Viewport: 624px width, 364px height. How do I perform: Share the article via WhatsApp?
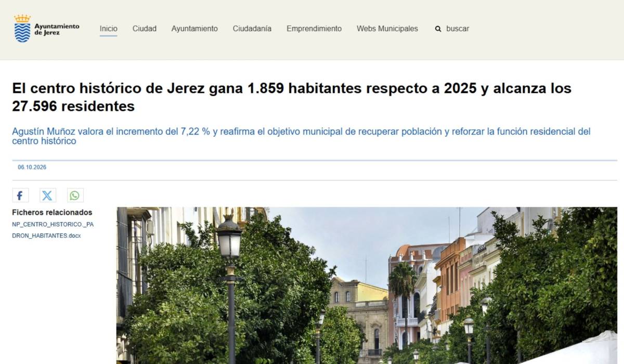(75, 196)
